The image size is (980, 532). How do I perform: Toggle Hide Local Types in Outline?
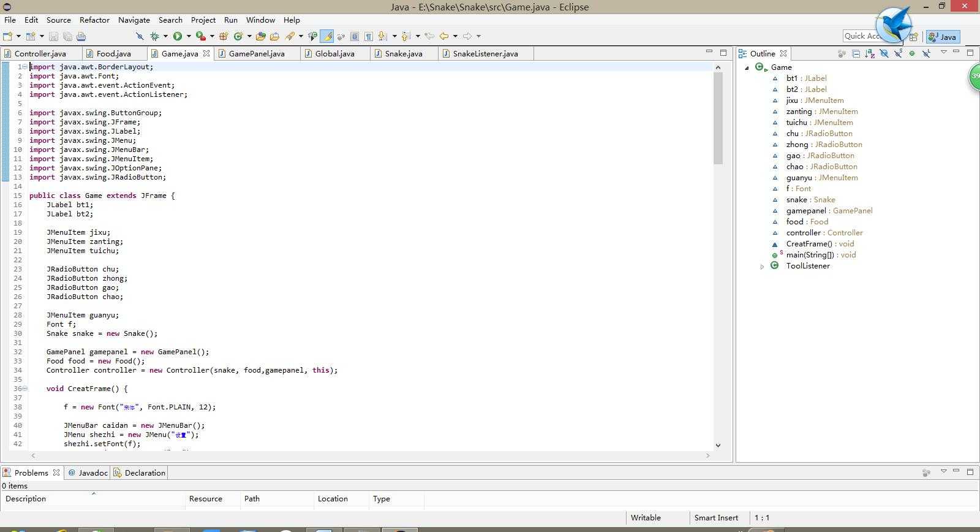(x=926, y=53)
